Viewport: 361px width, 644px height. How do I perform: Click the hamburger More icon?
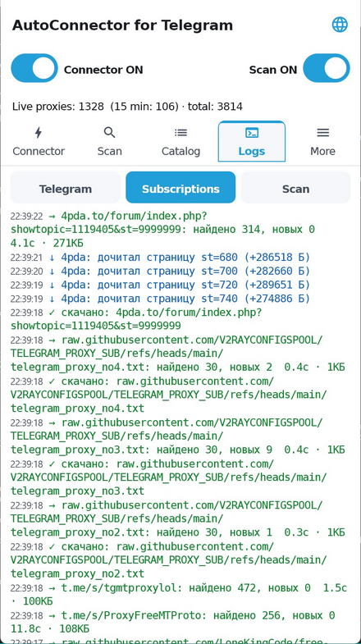(x=322, y=132)
